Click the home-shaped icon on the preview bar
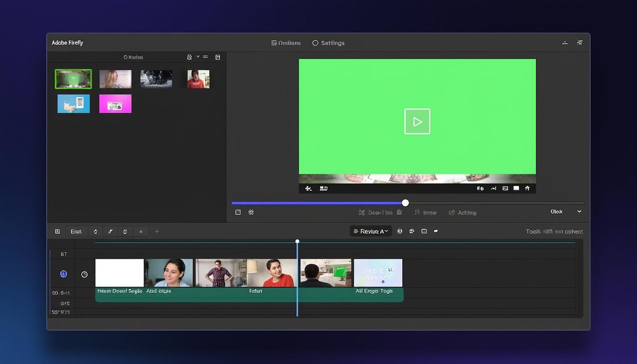The image size is (637, 364). [x=527, y=189]
